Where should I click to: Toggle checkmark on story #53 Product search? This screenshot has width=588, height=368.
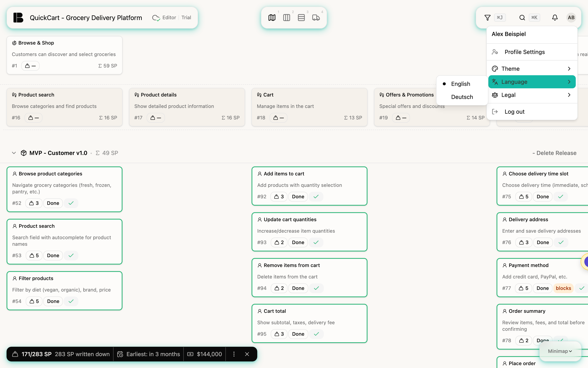[x=71, y=255]
